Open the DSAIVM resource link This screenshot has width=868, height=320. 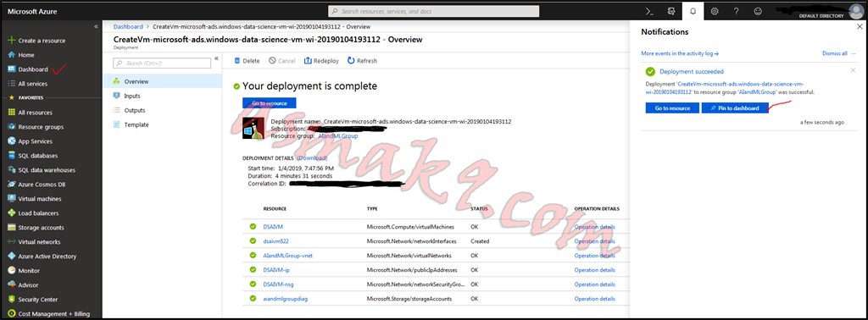[274, 227]
